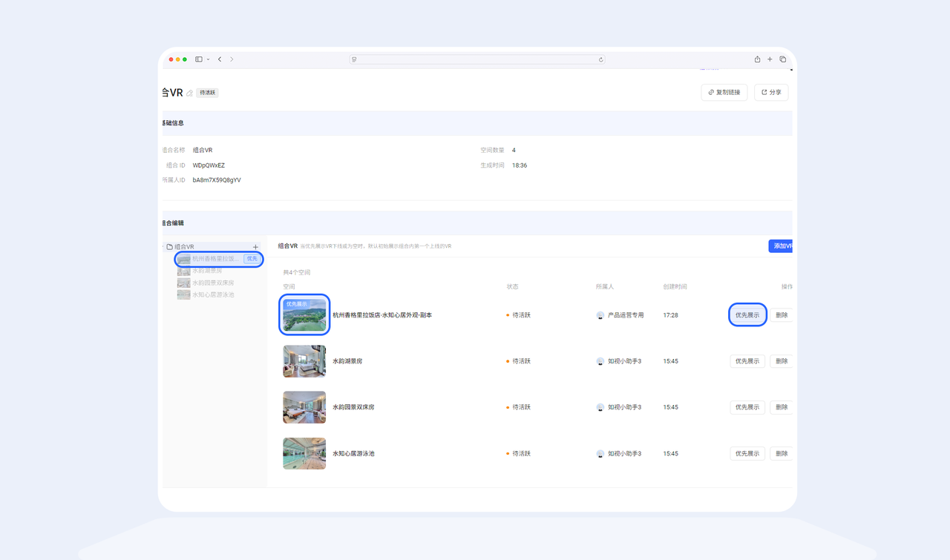The image size is (950, 560).
Task: Click the 复制链接 button
Action: click(x=724, y=93)
